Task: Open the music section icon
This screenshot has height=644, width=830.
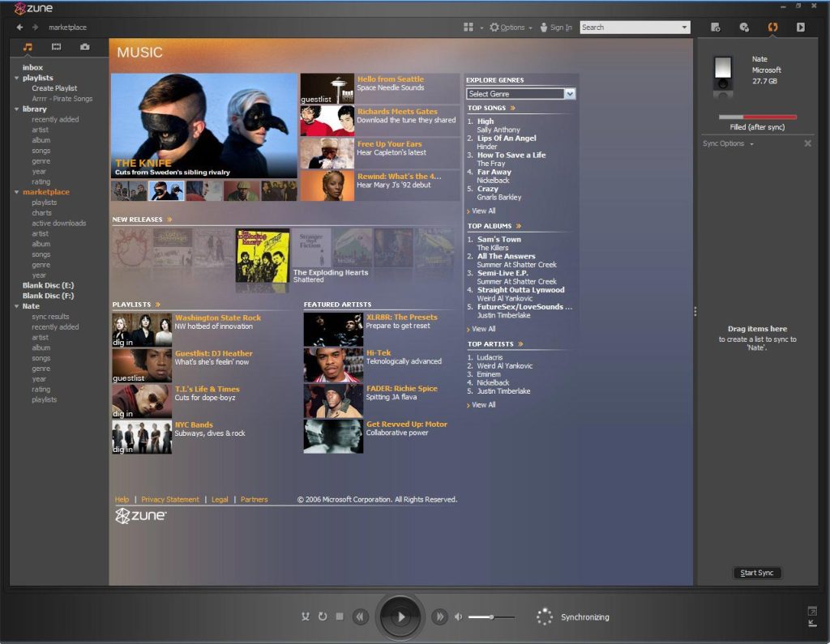Action: [x=28, y=47]
